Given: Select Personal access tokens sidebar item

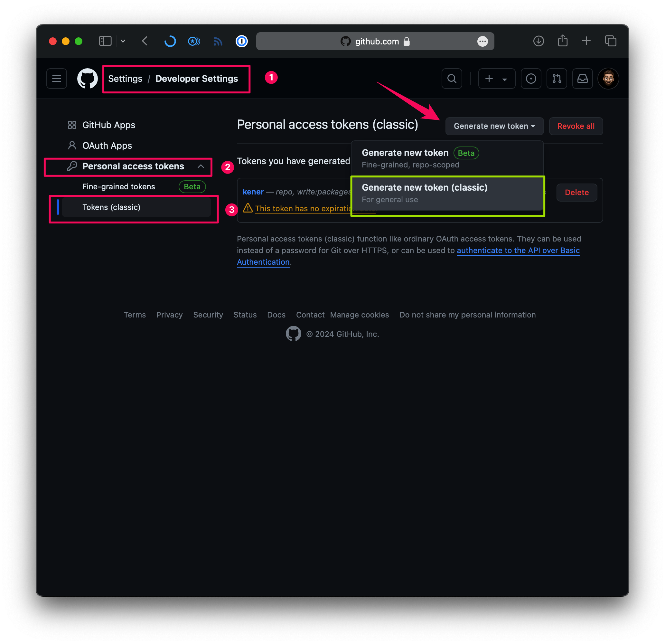Looking at the screenshot, I should point(133,166).
